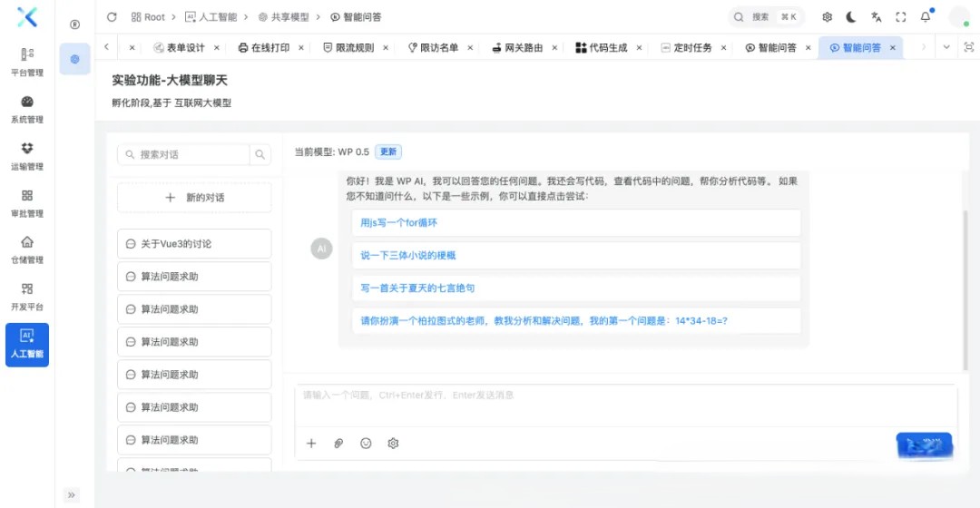This screenshot has height=508, width=980.
Task: Open 仓储管理 sidebar section
Action: point(27,250)
